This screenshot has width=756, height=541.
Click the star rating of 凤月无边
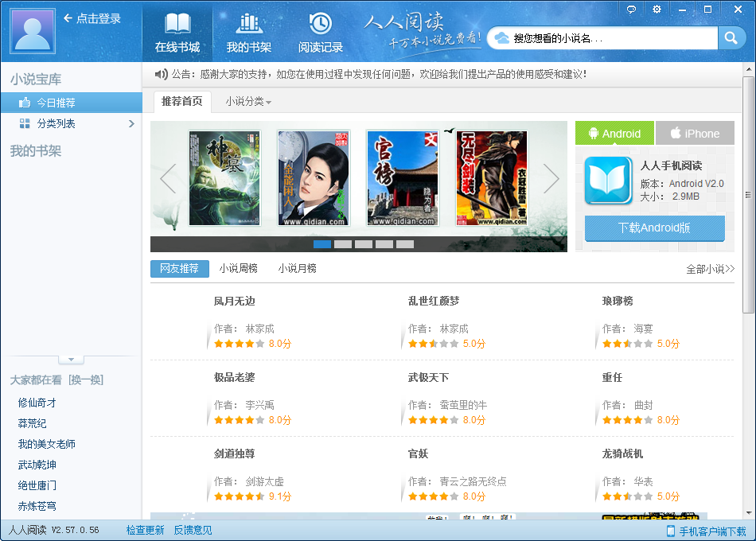click(240, 344)
